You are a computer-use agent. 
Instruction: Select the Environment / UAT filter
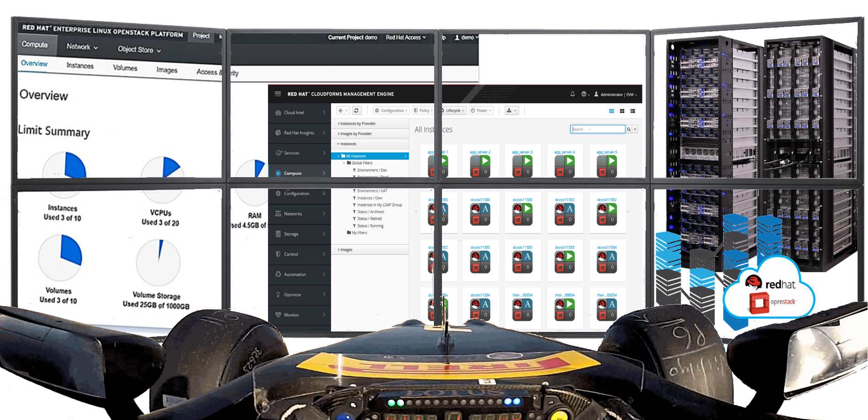[x=370, y=191]
